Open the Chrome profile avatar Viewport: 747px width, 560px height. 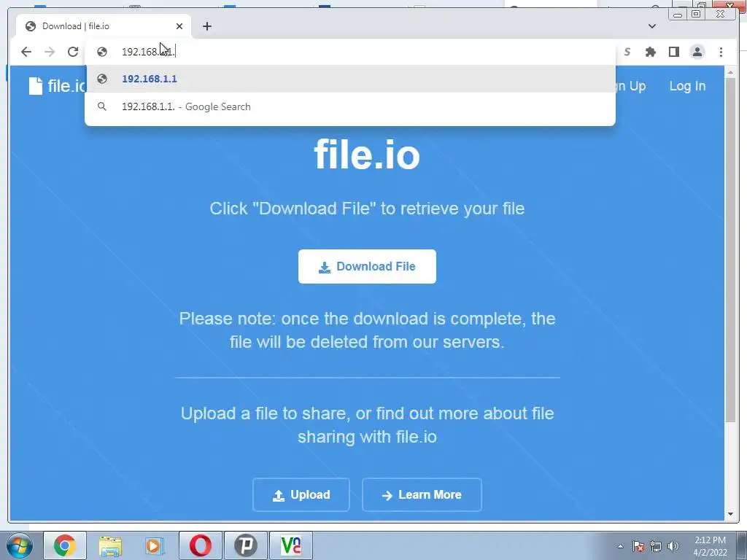coord(697,52)
